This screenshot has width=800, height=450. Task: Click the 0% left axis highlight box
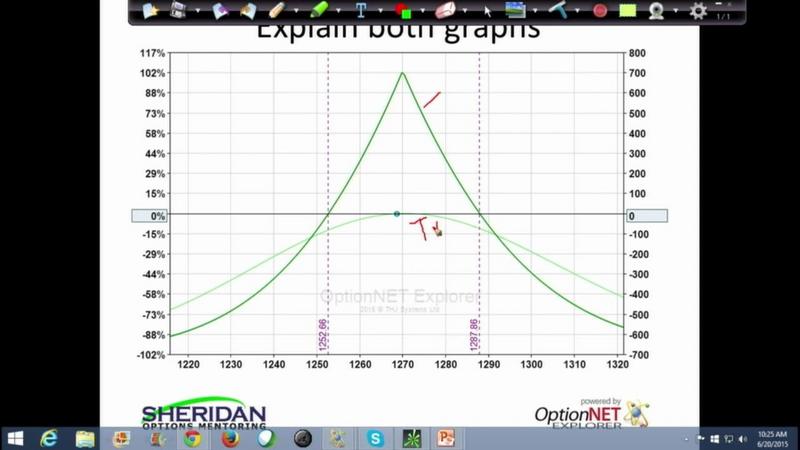(x=149, y=216)
